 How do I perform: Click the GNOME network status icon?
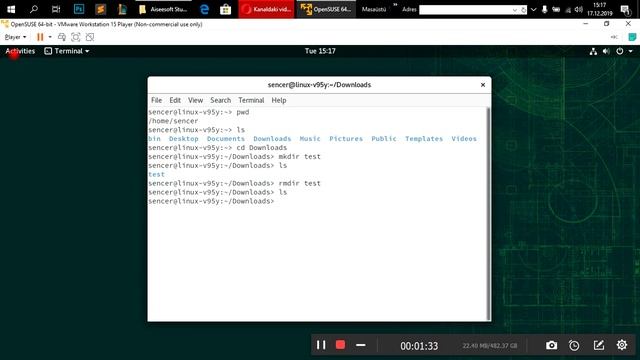tap(593, 51)
